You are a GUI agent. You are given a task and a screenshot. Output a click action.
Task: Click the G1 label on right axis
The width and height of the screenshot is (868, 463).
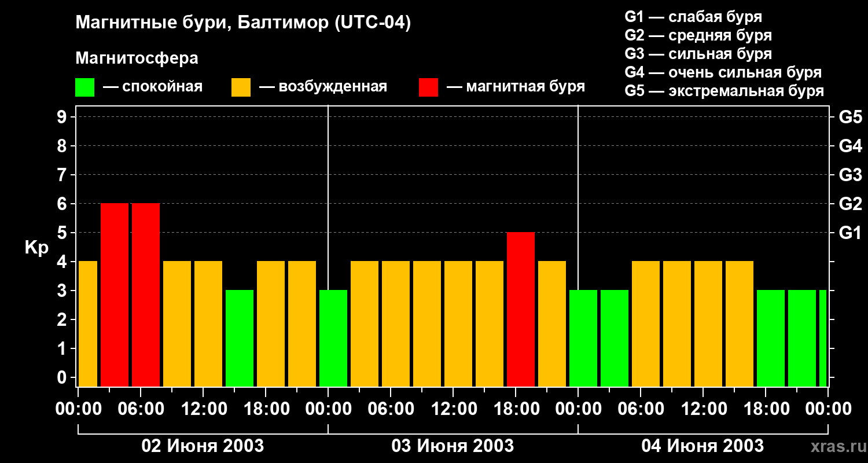(x=850, y=233)
